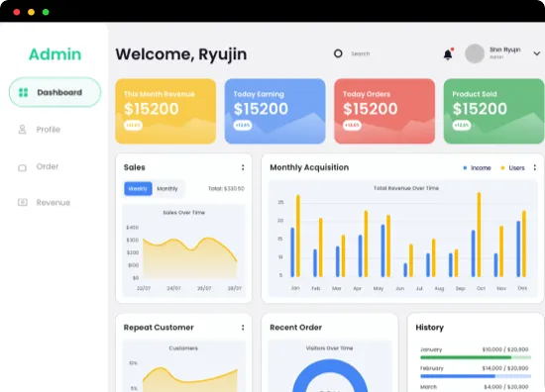Click the 24/07 date label in Sales chart
The height and width of the screenshot is (392, 545).
[x=173, y=288]
